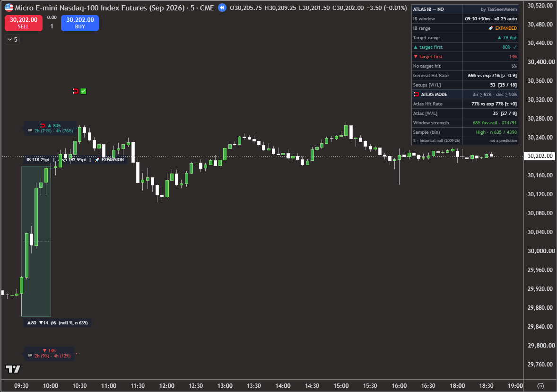The image size is (557, 392).
Task: Click the green IB range shaded box
Action: coord(36,241)
